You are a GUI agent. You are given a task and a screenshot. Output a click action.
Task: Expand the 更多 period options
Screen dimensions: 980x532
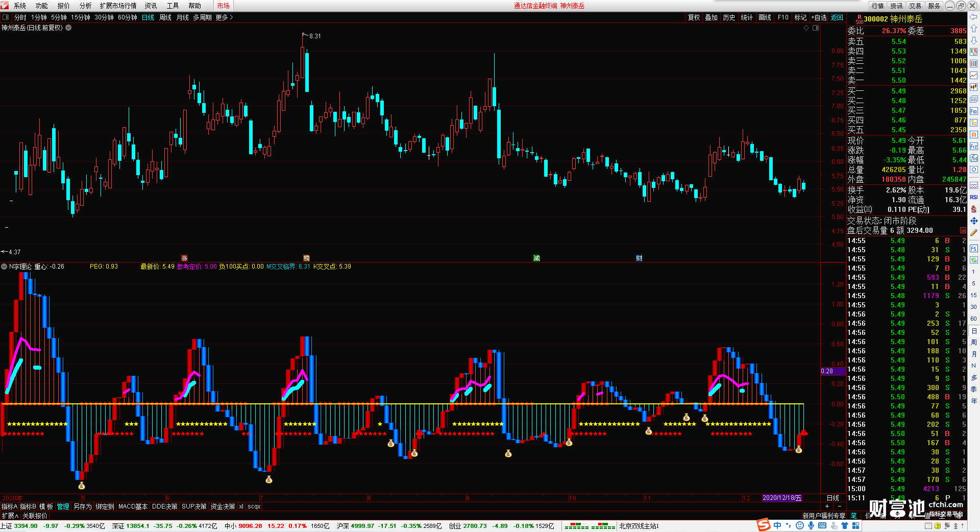click(x=224, y=17)
